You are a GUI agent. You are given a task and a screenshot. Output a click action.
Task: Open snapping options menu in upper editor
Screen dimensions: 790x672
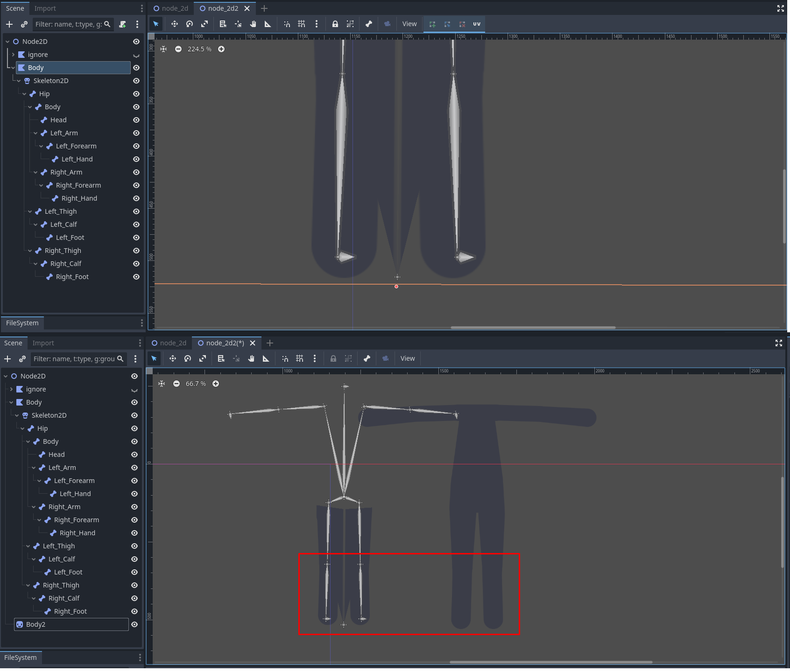[x=317, y=24]
